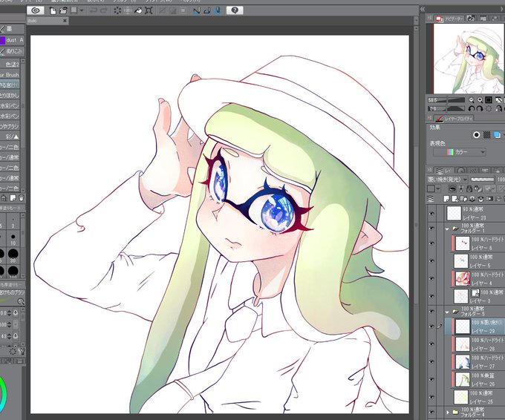Image resolution: width=505 pixels, height=420 pixels.
Task: Enable Border effect circle icon
Action: (476, 135)
